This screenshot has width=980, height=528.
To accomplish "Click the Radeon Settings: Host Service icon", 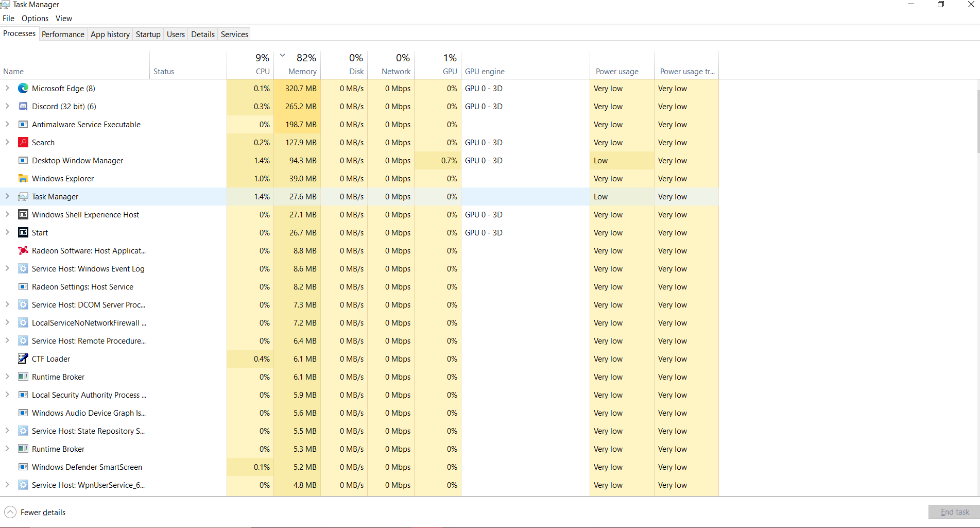I will point(23,287).
